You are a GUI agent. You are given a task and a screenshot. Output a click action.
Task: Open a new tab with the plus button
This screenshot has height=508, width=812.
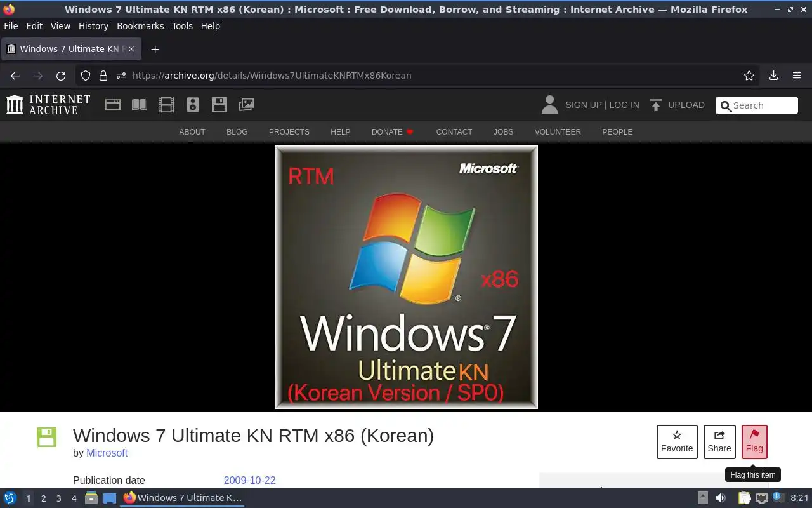coord(155,49)
